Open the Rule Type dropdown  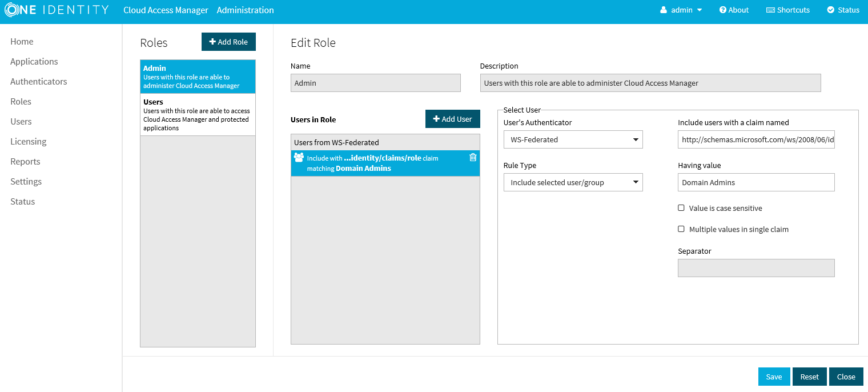pyautogui.click(x=573, y=182)
